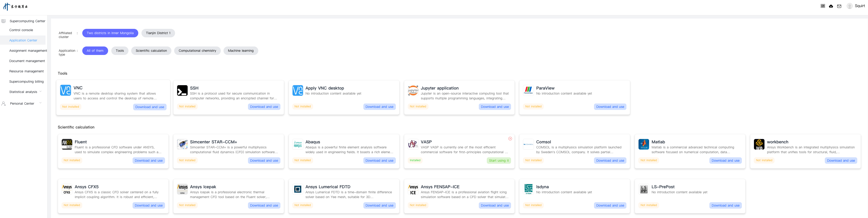Screen dimensions: 868x218
Task: Open Resource management in sidebar
Action: click(27, 71)
